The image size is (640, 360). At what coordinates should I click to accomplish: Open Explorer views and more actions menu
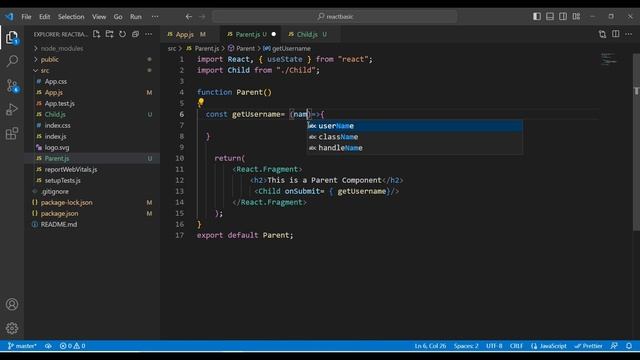[149, 34]
